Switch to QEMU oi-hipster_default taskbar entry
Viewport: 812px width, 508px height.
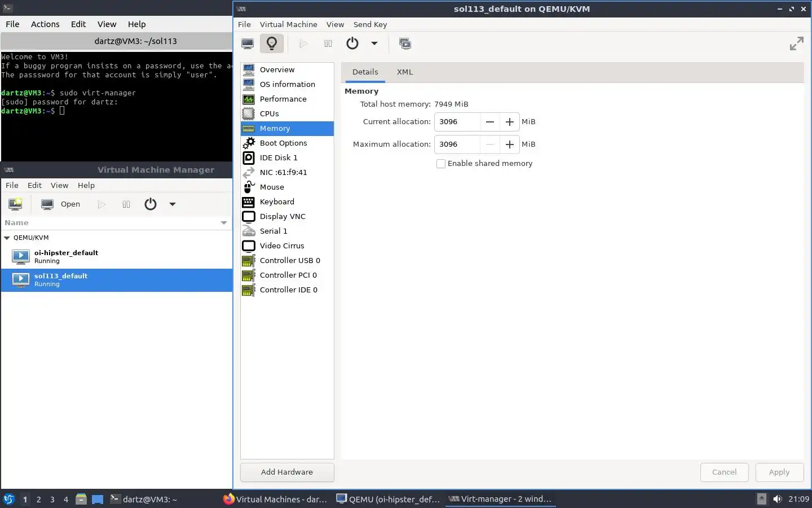click(x=388, y=499)
